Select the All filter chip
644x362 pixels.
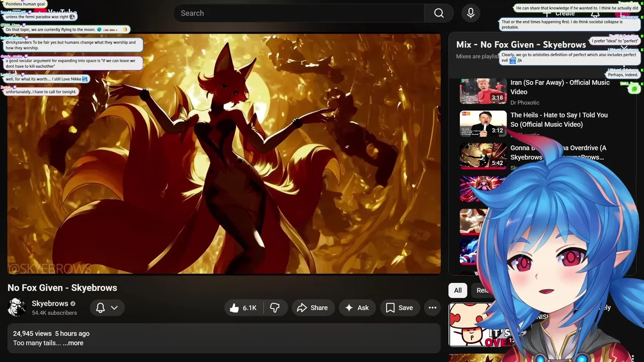[x=458, y=290]
